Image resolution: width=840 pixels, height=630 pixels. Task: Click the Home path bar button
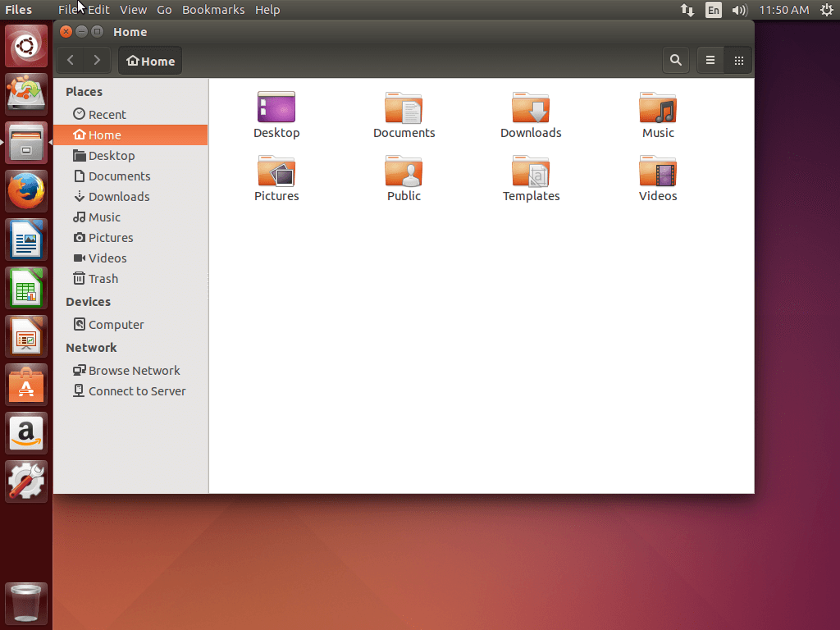pos(150,61)
